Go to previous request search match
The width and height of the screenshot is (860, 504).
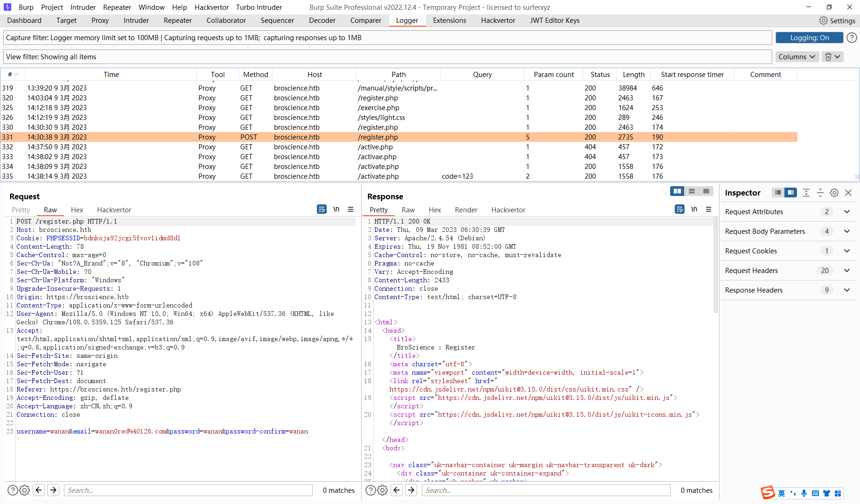coord(39,490)
